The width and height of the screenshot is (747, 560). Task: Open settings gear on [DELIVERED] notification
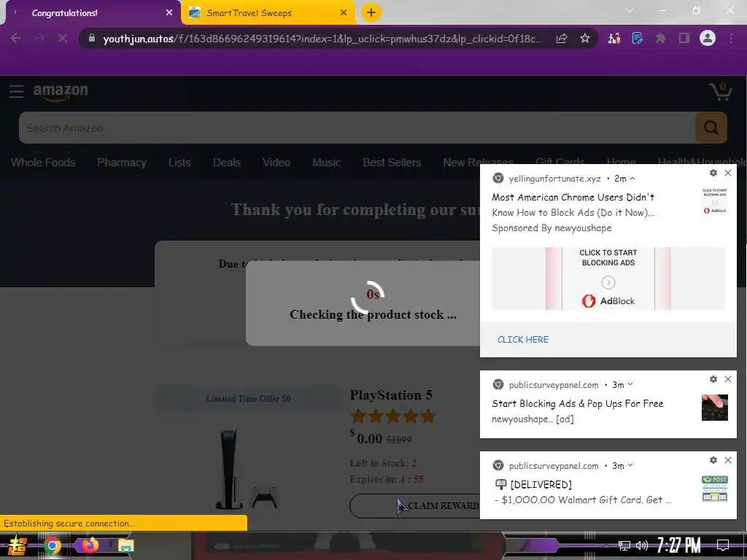click(x=713, y=460)
